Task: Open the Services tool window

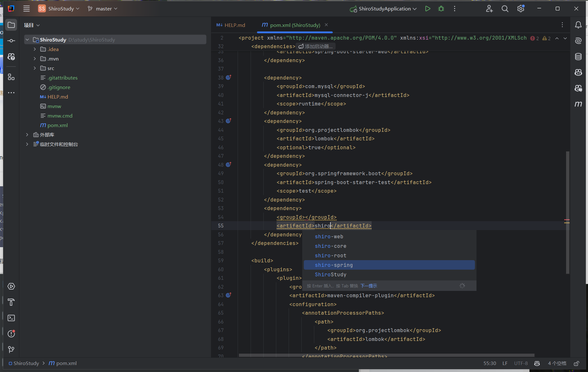Action: [11, 286]
